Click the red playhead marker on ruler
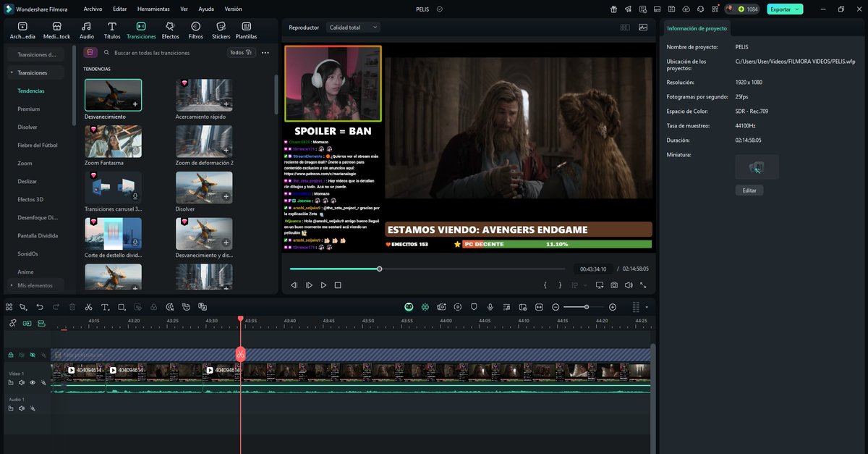The image size is (868, 454). tap(241, 319)
